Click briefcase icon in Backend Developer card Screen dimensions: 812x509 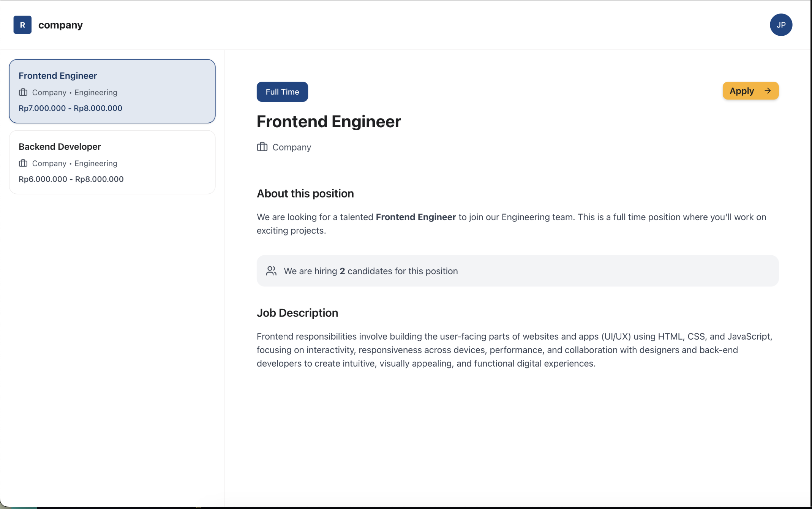pos(23,163)
